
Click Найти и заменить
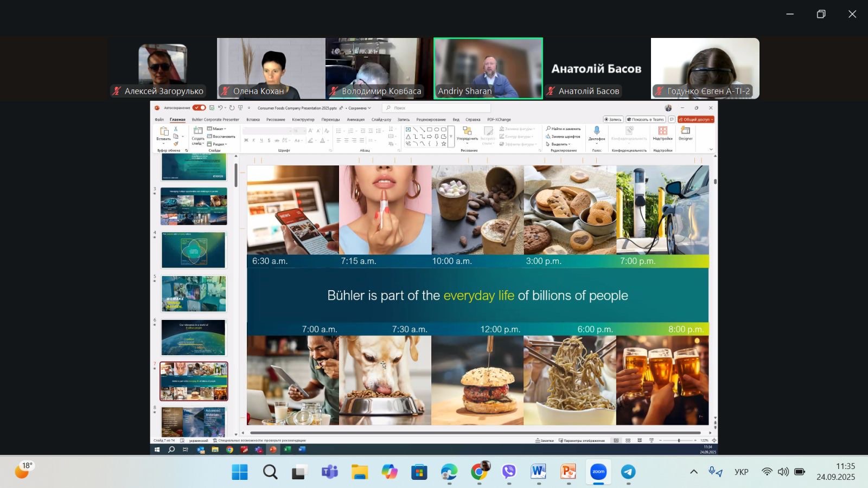[x=563, y=129]
